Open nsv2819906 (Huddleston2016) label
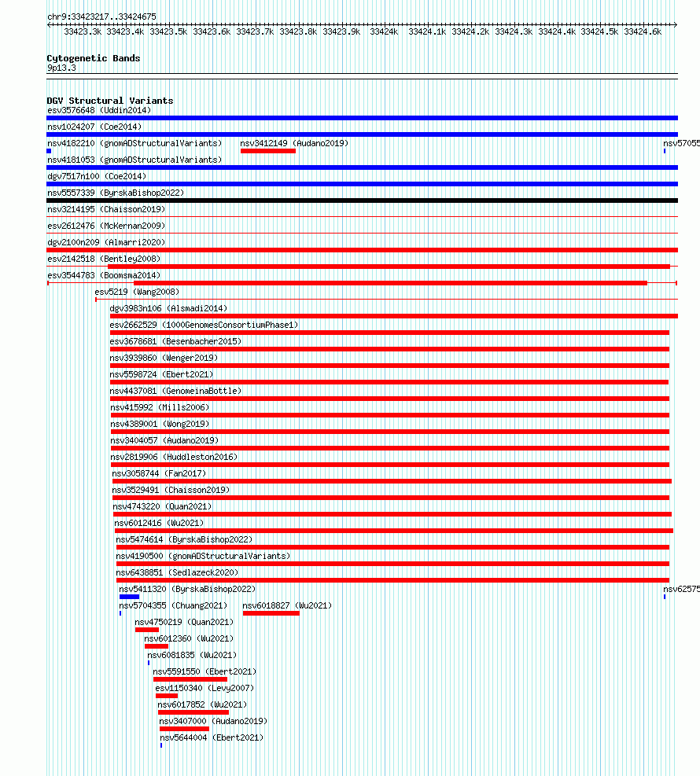 pyautogui.click(x=174, y=457)
